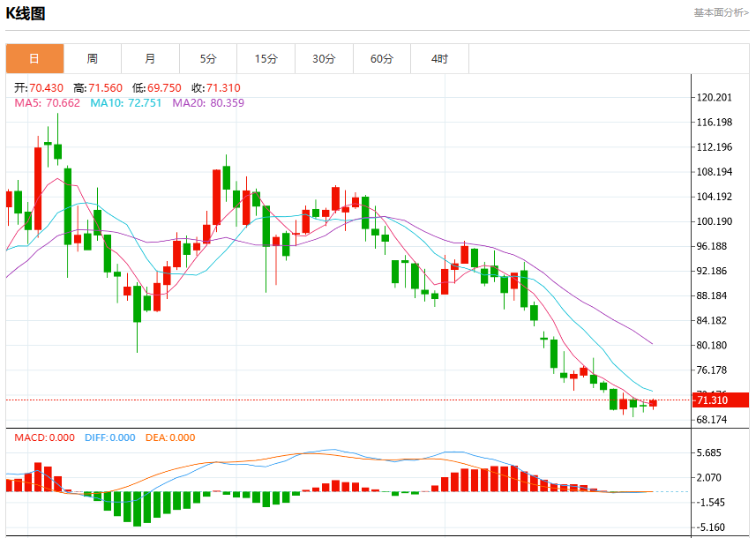The image size is (756, 538).
Task: Click the DEA value label
Action: point(170,437)
